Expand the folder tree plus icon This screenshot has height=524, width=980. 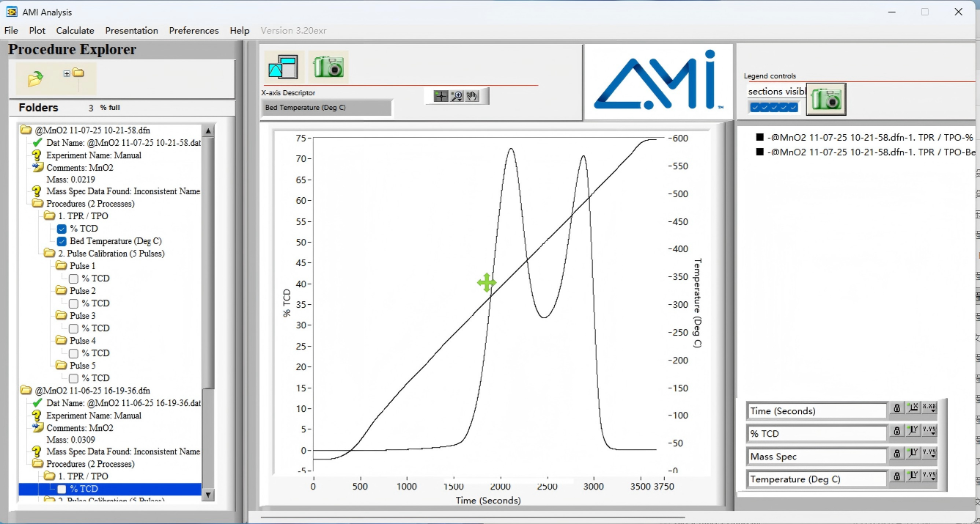point(67,73)
